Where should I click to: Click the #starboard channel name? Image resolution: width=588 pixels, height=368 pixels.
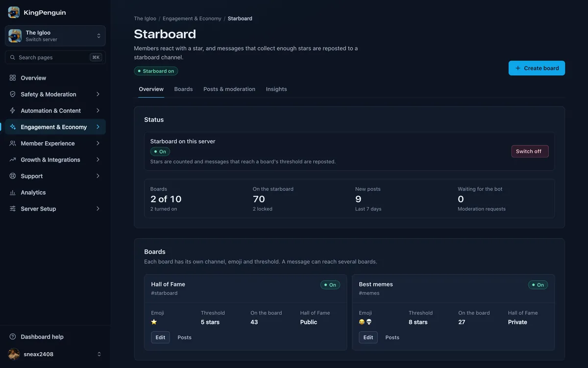pyautogui.click(x=164, y=293)
